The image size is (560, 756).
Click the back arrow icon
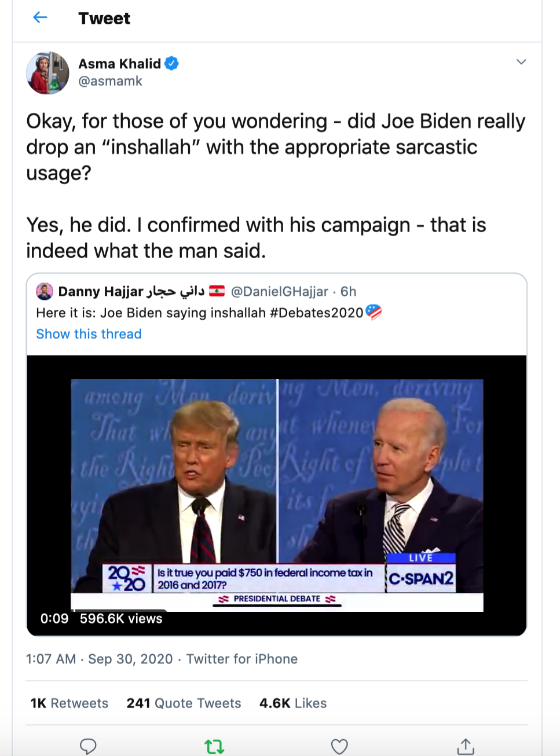coord(40,18)
